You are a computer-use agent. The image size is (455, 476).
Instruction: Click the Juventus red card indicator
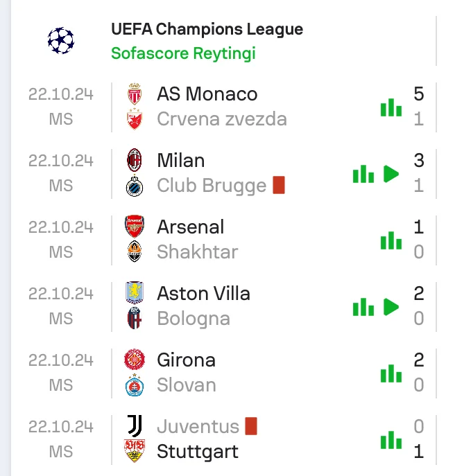(x=251, y=426)
